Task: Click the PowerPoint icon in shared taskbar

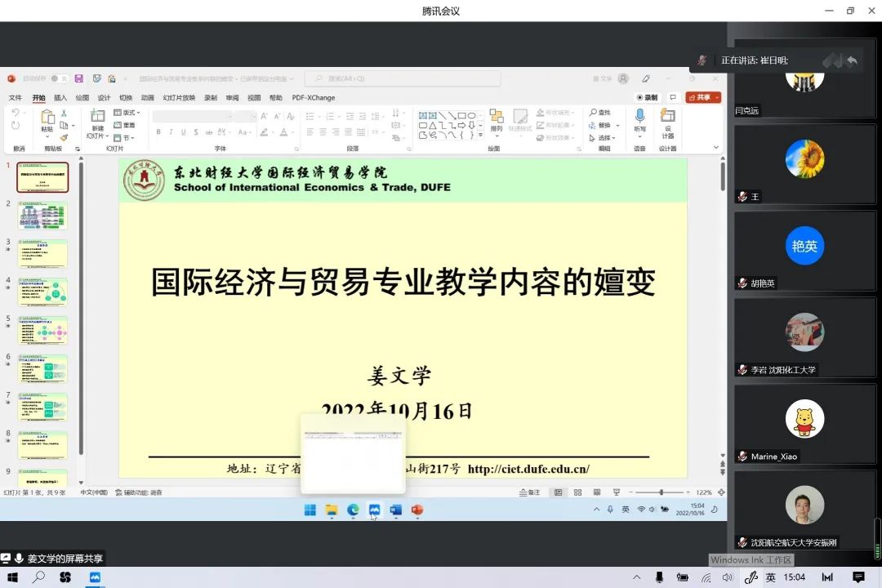Action: coord(417,510)
